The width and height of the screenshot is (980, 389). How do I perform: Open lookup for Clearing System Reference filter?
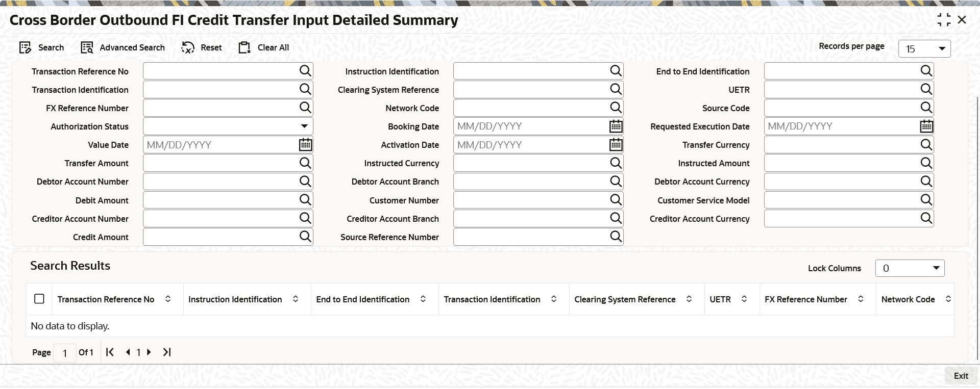coord(616,89)
